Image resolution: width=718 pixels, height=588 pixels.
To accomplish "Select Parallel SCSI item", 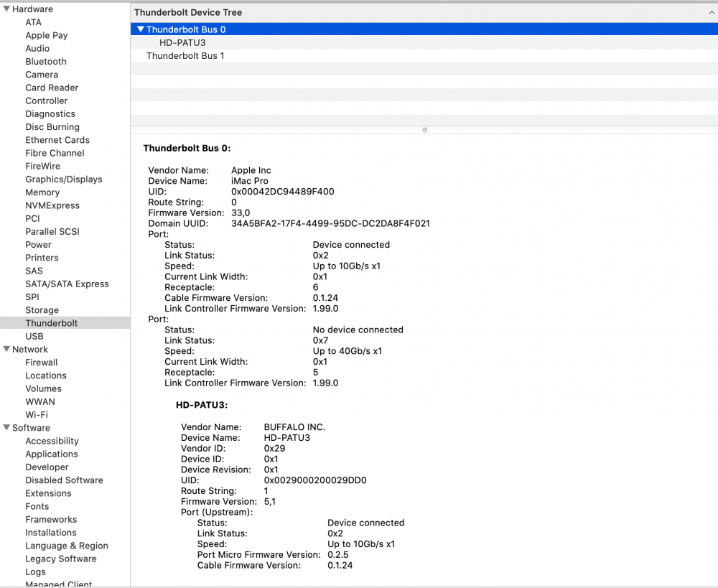I will (x=52, y=231).
